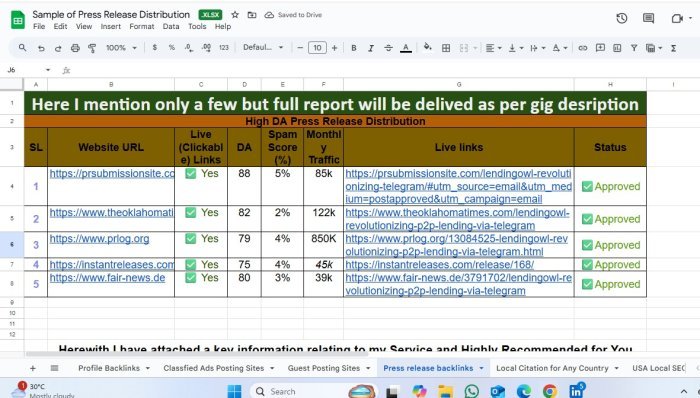
Task: Increase font size with plus button
Action: coord(334,48)
